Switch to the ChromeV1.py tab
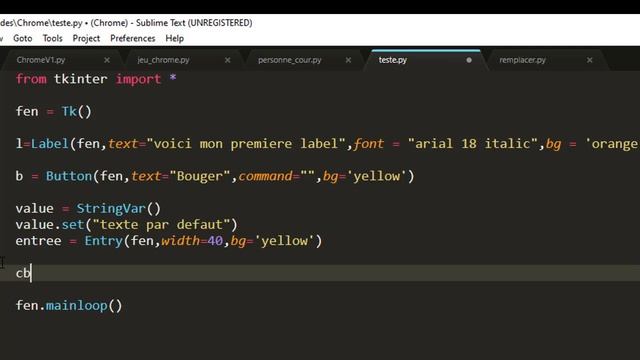The image size is (640, 360). [41, 60]
